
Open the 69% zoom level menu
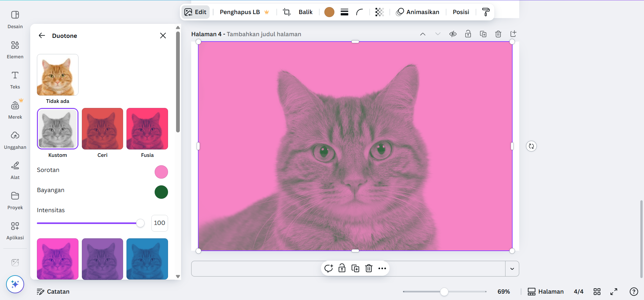coord(503,292)
